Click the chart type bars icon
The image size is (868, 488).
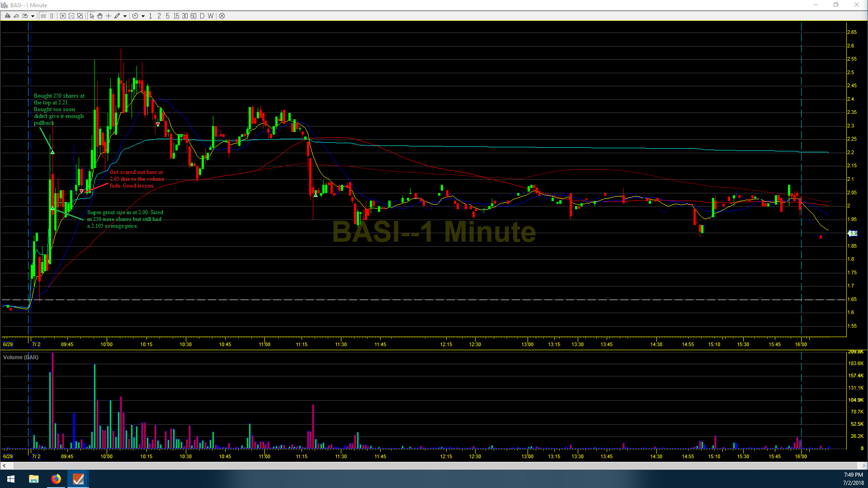point(7,16)
